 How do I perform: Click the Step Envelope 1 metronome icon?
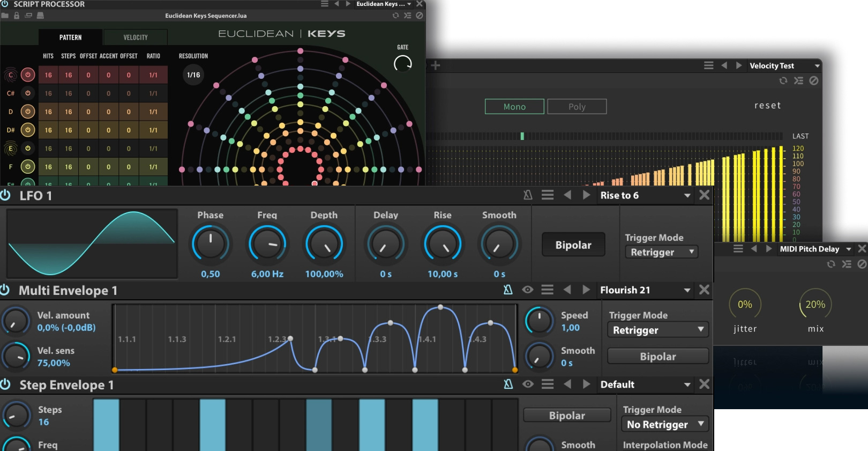click(x=508, y=384)
